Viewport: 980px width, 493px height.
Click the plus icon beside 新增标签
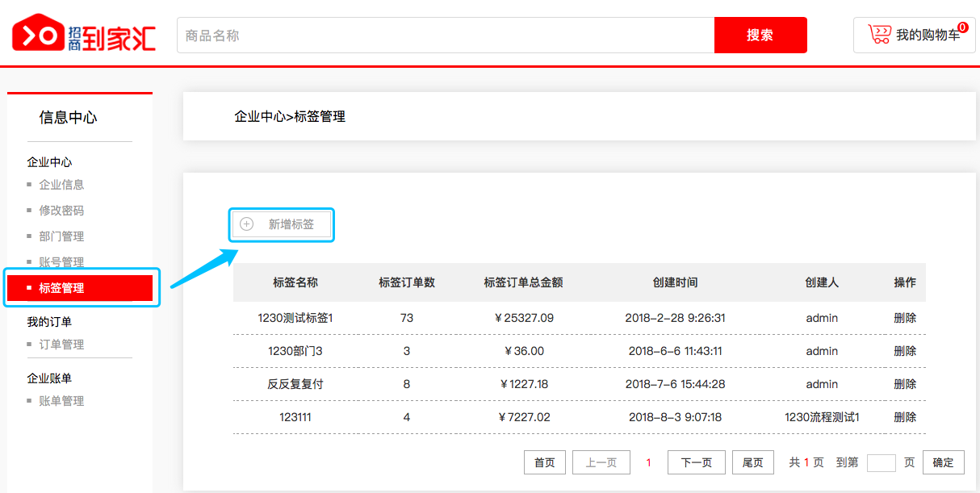click(x=247, y=224)
